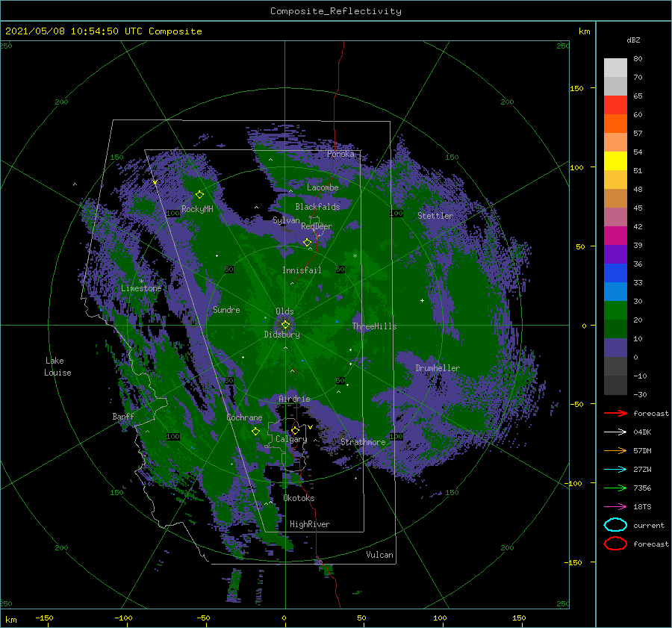Click the yellow diamond marker below Cochrane
Viewport: 672px width, 628px height.
[256, 432]
